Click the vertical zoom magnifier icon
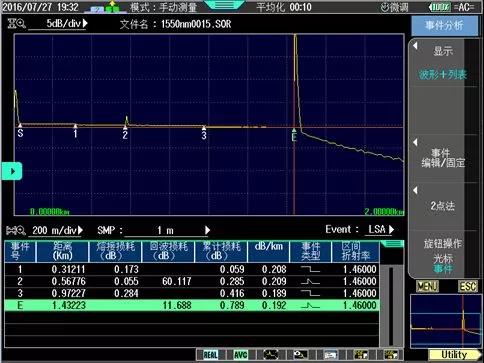This screenshot has height=363, width=484. coord(16,24)
